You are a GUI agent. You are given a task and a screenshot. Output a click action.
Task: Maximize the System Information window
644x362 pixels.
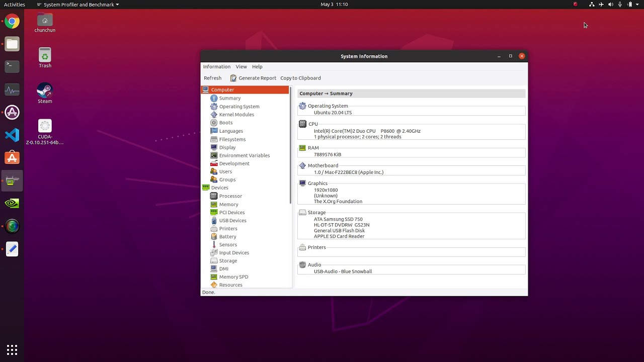pos(510,56)
